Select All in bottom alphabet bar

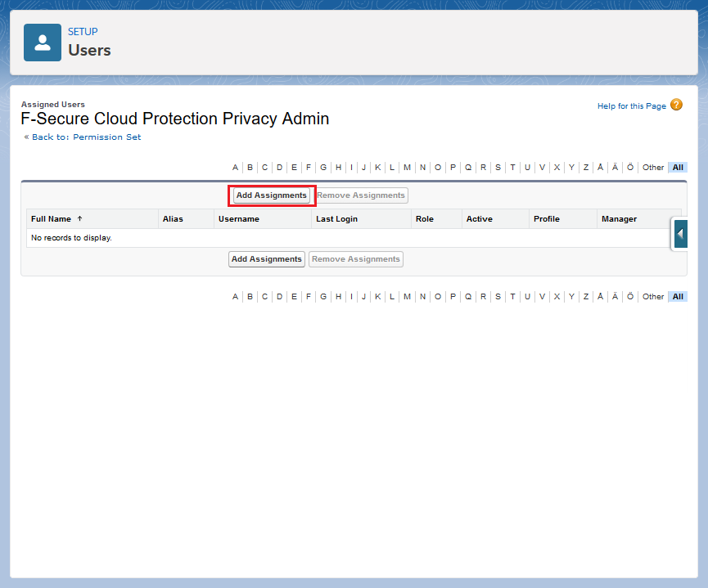tap(678, 297)
